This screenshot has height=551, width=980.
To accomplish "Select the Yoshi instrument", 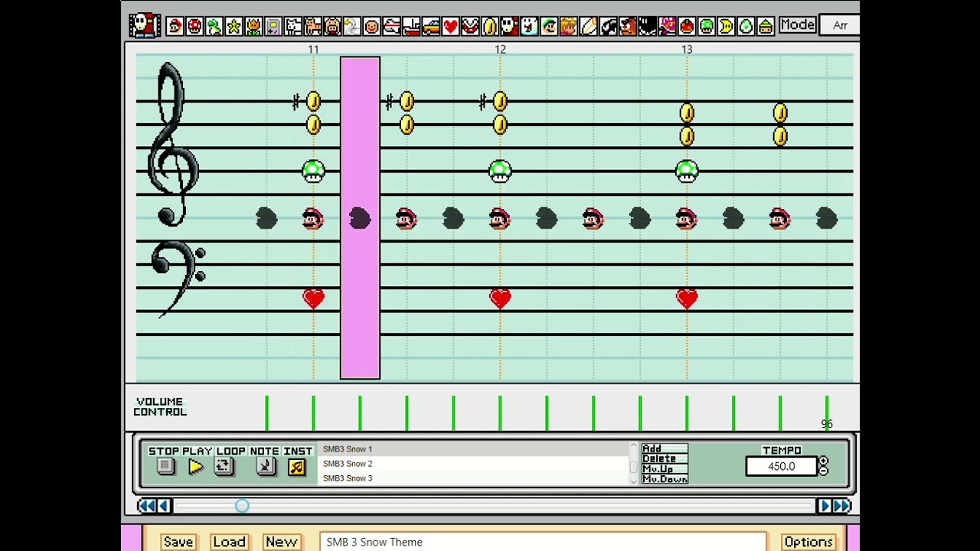I will click(214, 27).
